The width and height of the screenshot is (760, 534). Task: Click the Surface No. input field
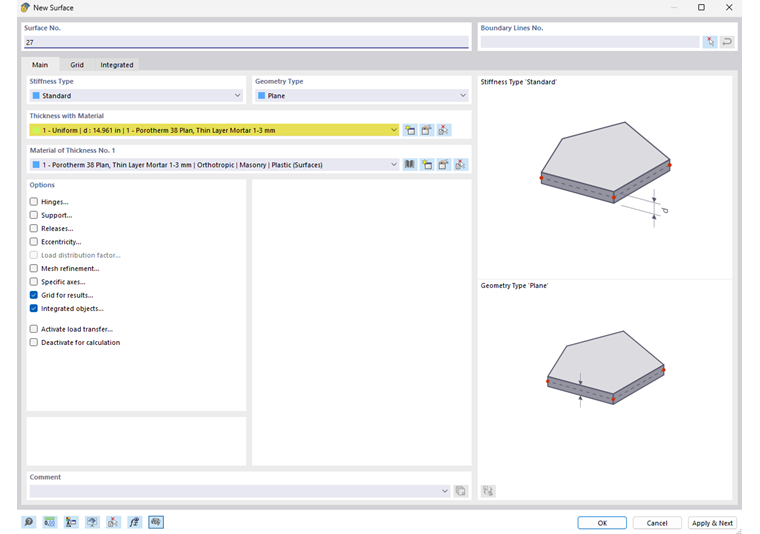point(246,42)
